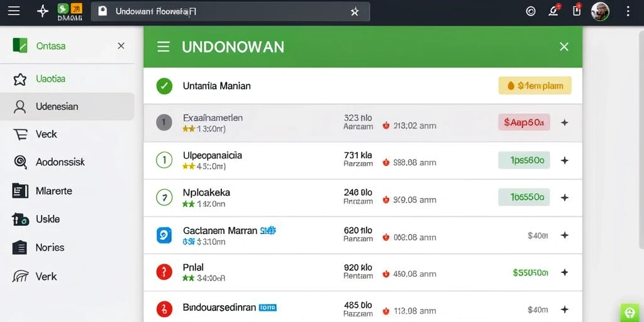Select Udenesian in the sidebar
Viewport: 644px width, 322px height.
coord(67,107)
